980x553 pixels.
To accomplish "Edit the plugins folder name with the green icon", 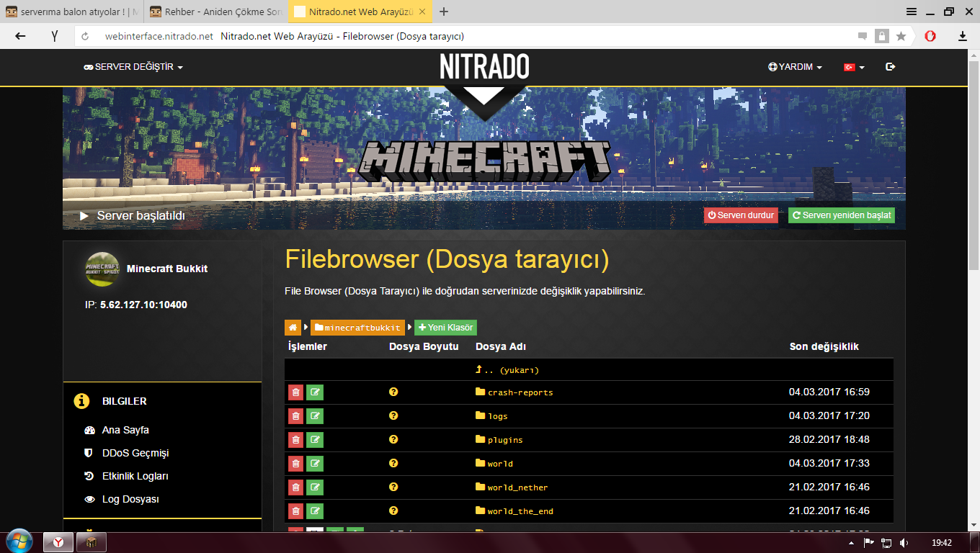I will coord(315,440).
